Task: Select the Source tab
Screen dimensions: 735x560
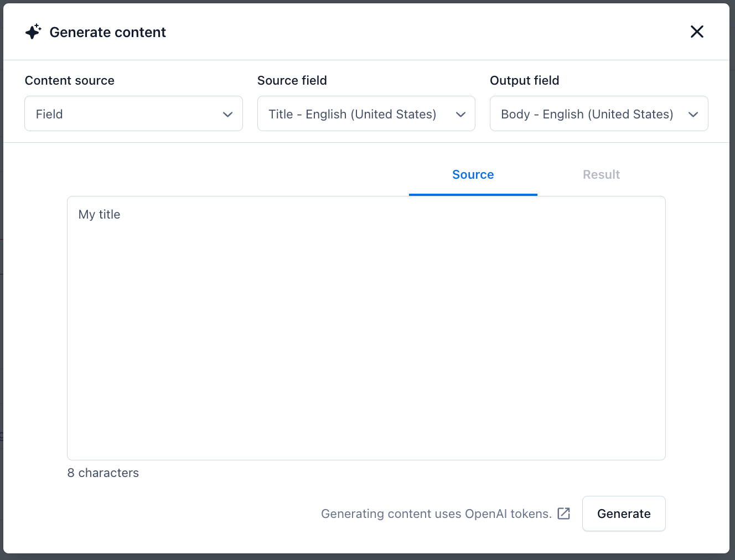Action: click(x=473, y=174)
